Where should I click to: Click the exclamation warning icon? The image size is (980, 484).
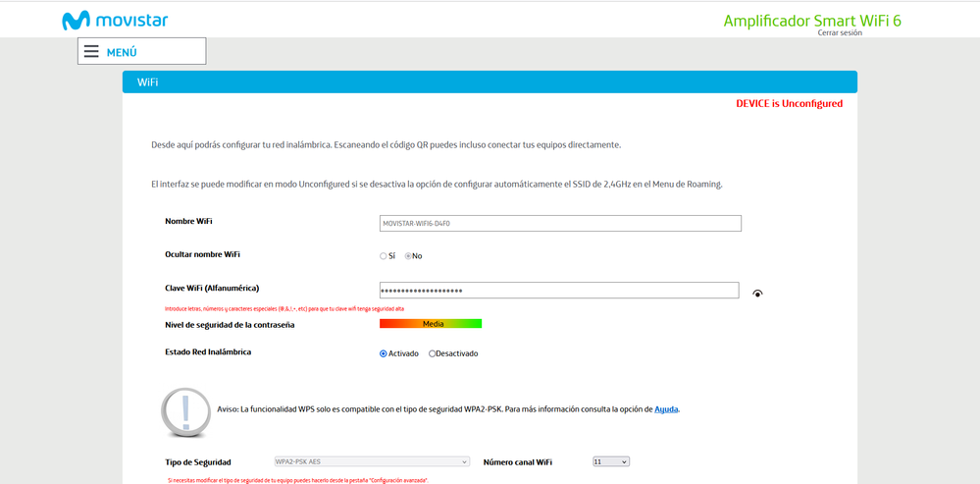click(185, 411)
